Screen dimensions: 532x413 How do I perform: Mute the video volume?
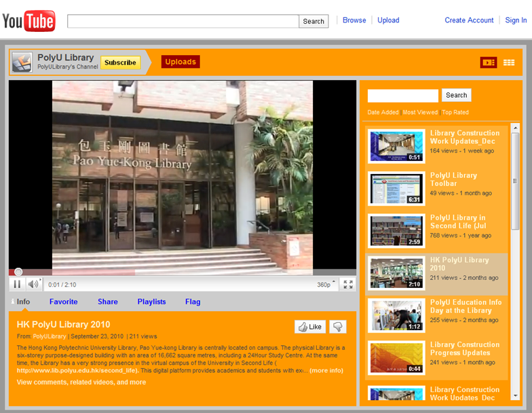click(34, 284)
